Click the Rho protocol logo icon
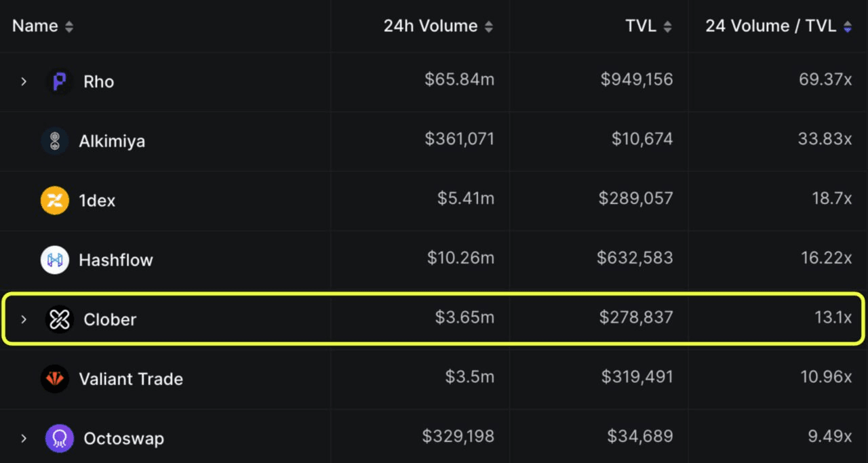Screen dimensions: 868x463 pos(60,82)
